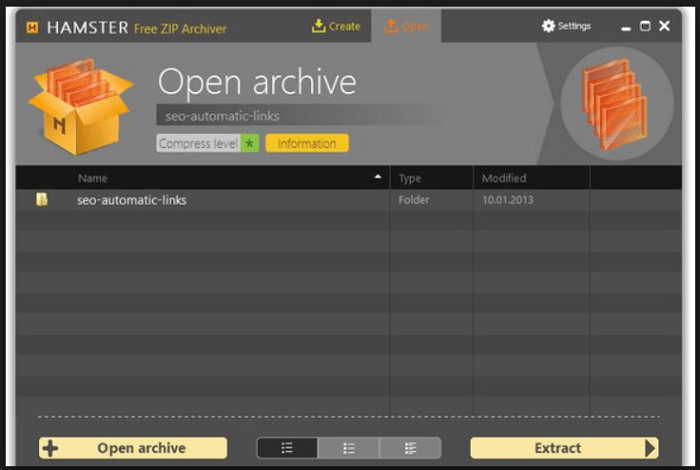
Task: Click the orange files icon in the circle
Action: click(614, 104)
